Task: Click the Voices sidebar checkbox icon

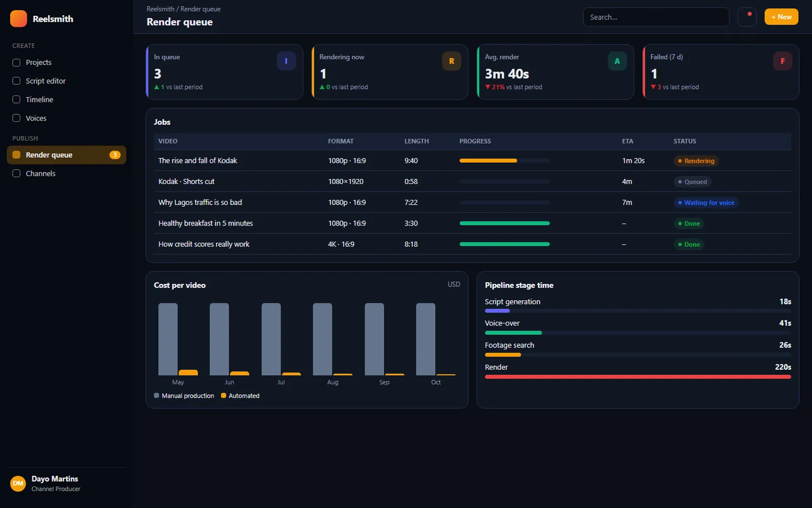Action: (x=16, y=118)
